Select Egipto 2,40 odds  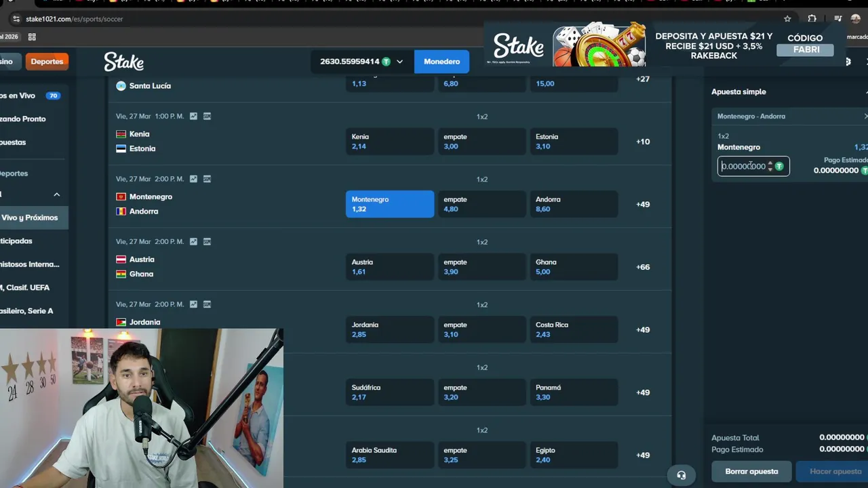[x=574, y=455]
